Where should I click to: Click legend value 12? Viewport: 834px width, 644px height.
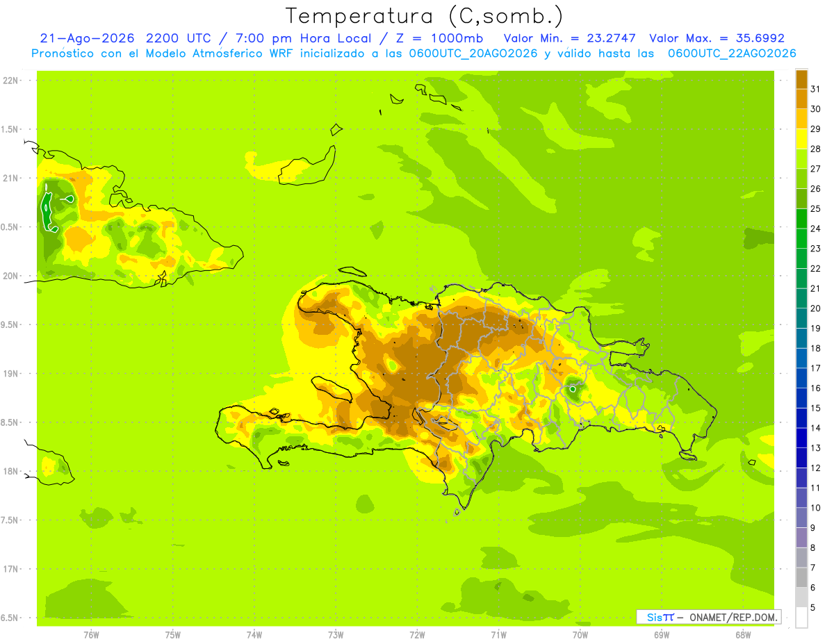point(816,468)
